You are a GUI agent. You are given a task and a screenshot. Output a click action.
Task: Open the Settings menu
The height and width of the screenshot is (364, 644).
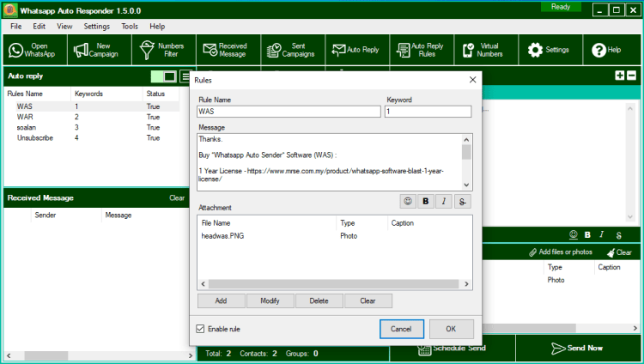[96, 27]
